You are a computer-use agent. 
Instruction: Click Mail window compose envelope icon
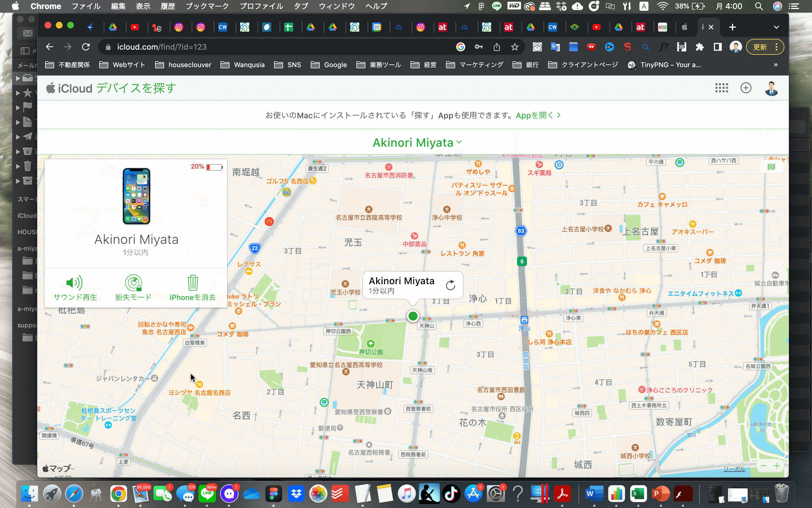tap(28, 33)
